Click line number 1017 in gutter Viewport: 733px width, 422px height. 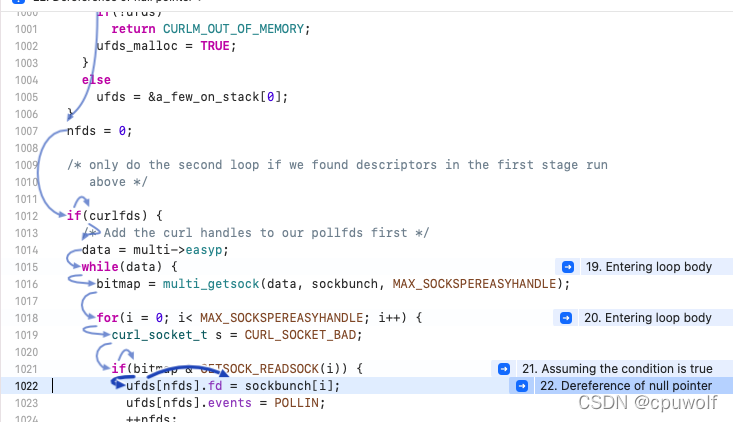(26, 301)
